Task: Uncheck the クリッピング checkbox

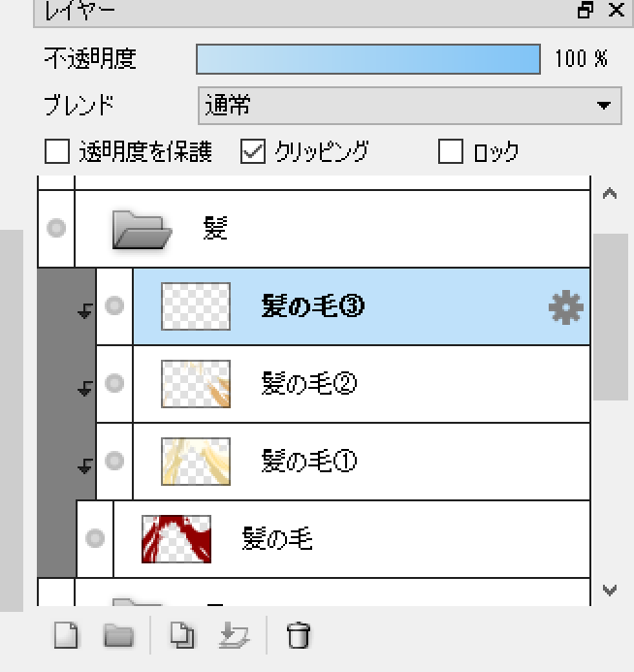Action: tap(252, 151)
